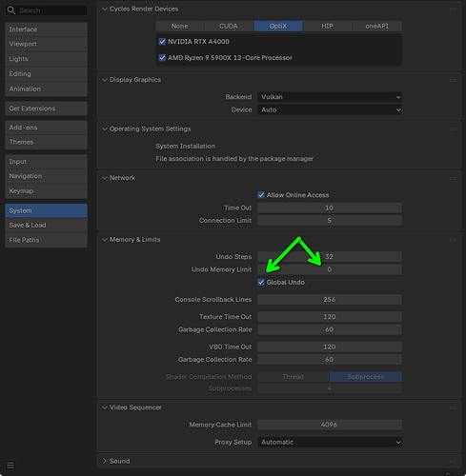Select Thread shader compilation method
Viewport: 466px width, 476px height.
[294, 377]
